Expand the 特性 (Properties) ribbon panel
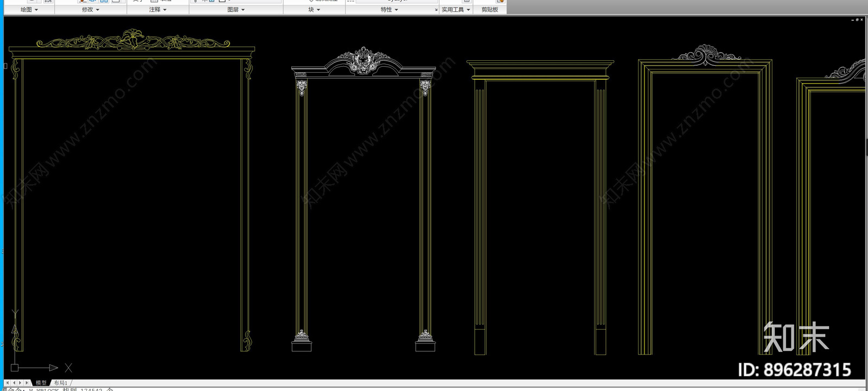Viewport: 868px width, 391px height. point(389,9)
